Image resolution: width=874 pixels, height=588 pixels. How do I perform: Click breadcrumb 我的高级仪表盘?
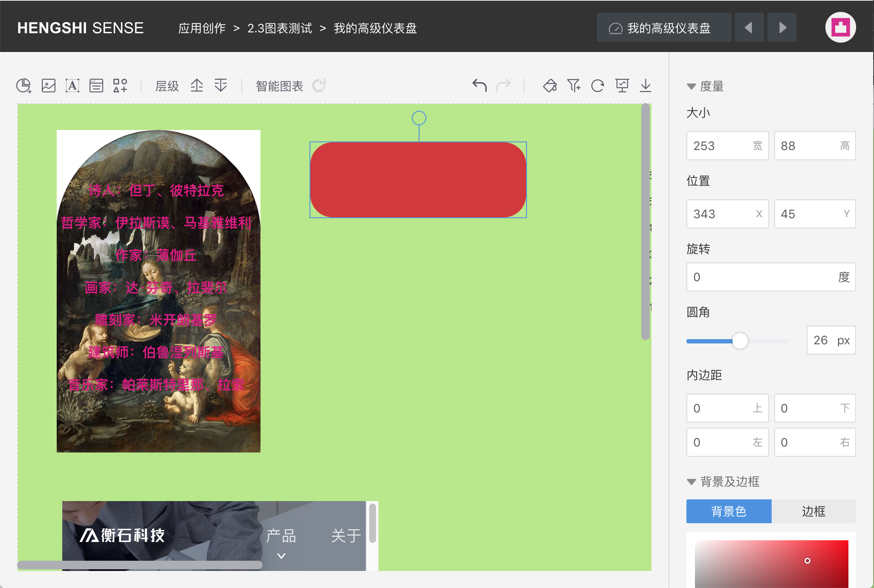(x=375, y=28)
